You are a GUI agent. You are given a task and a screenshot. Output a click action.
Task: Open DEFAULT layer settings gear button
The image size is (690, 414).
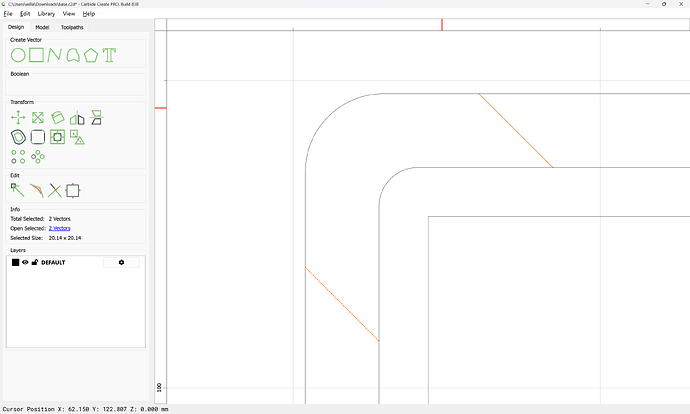121,262
